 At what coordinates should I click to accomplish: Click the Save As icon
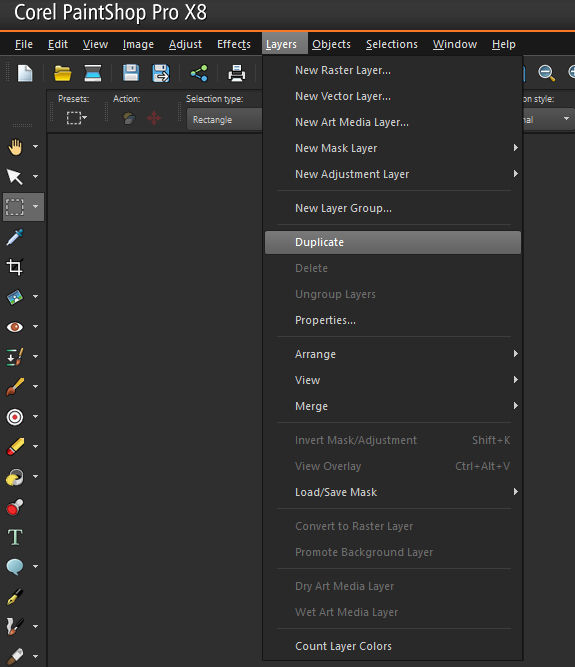click(x=161, y=73)
